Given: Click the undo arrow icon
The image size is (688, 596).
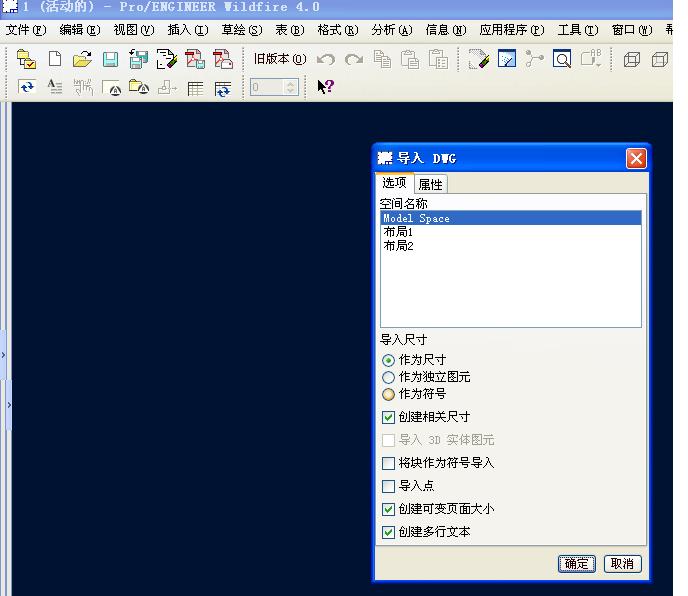Looking at the screenshot, I should [x=326, y=59].
